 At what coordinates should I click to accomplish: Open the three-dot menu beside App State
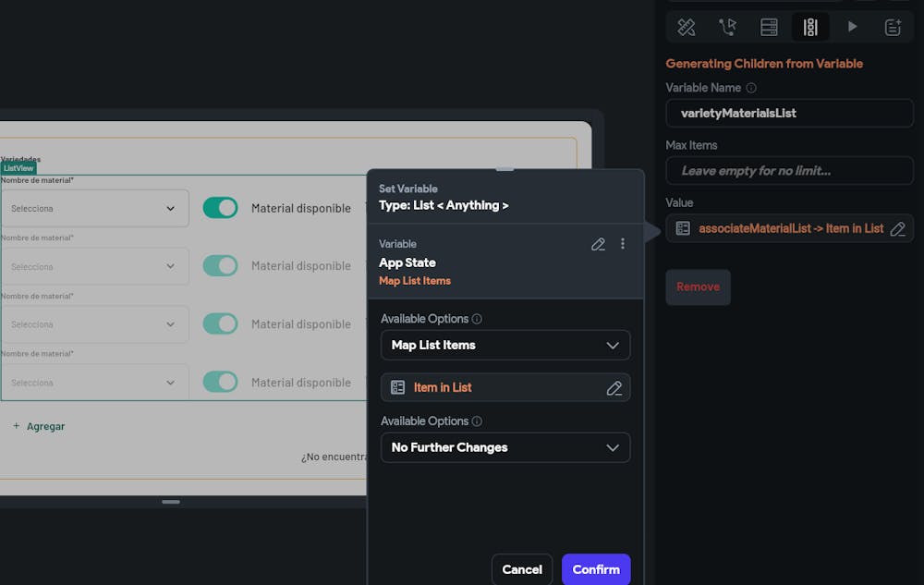tap(623, 244)
